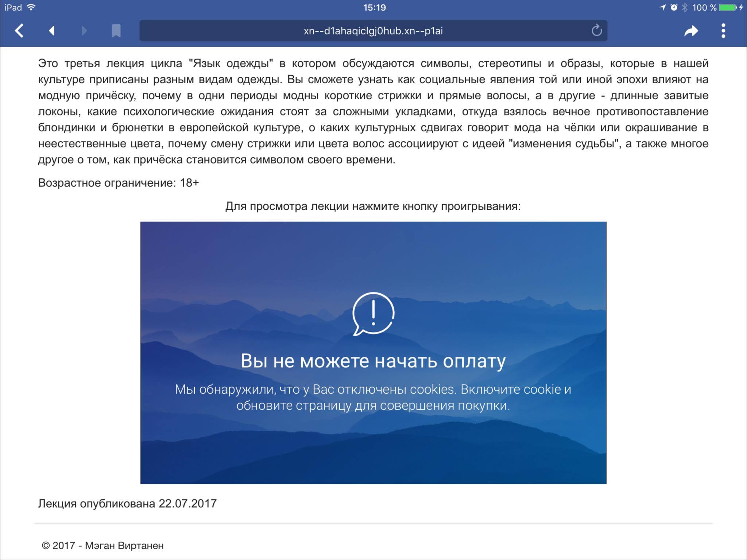Viewport: 747px width, 560px height.
Task: Tap the Bluetooth status icon
Action: coord(685,8)
